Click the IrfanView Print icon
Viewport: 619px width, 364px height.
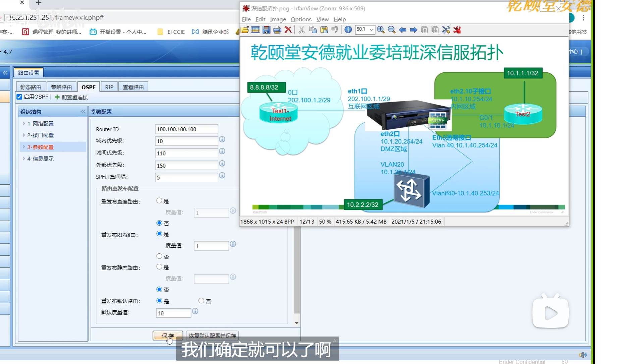[x=277, y=30]
